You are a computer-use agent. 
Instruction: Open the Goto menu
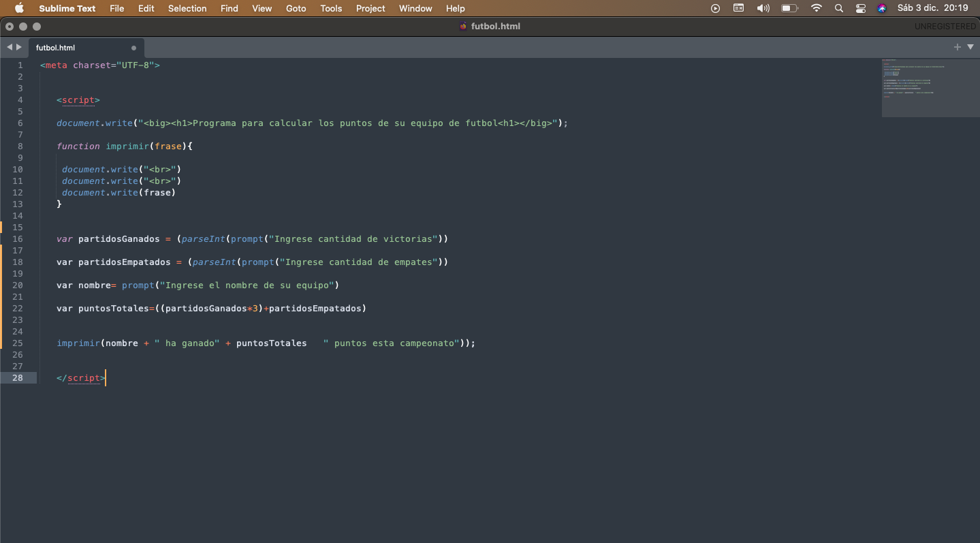tap(296, 8)
